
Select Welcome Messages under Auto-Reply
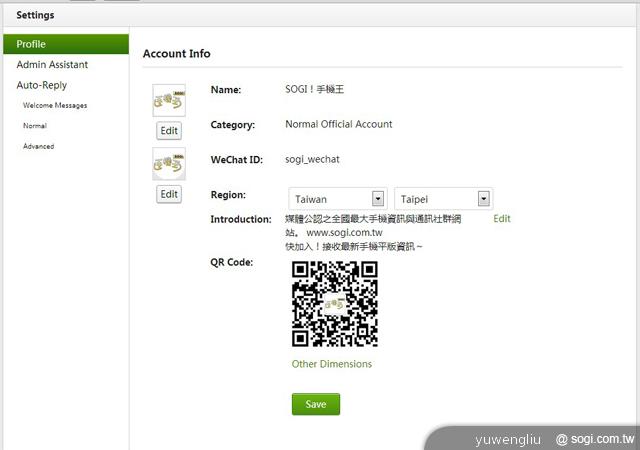(x=55, y=105)
